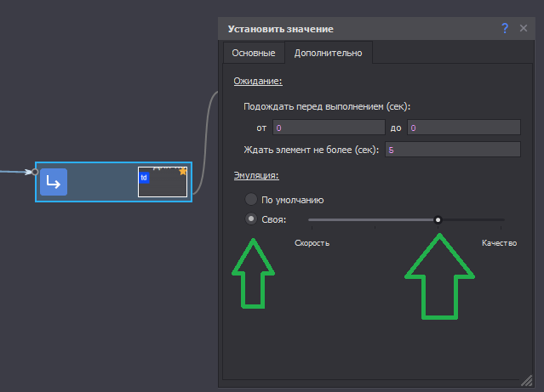Click the emulation slider handle

tap(438, 219)
